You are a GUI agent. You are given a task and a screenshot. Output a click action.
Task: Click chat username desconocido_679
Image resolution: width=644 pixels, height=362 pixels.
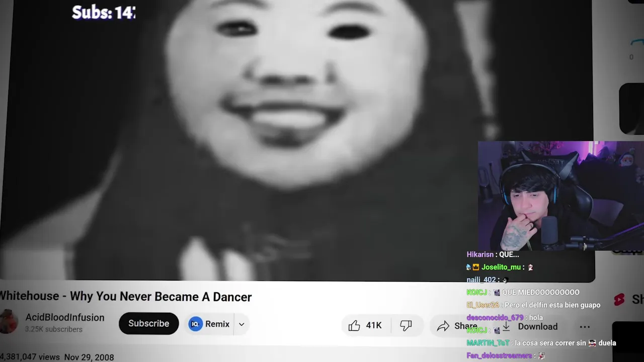495,317
